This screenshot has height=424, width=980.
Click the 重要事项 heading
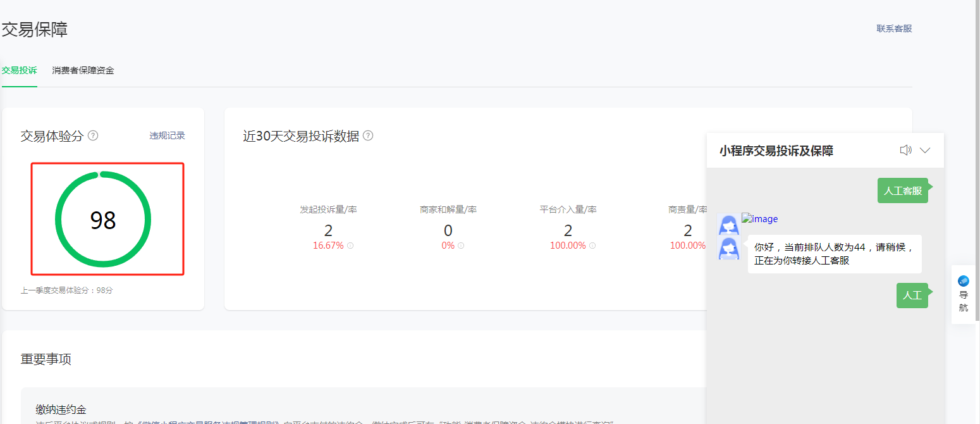(x=46, y=359)
